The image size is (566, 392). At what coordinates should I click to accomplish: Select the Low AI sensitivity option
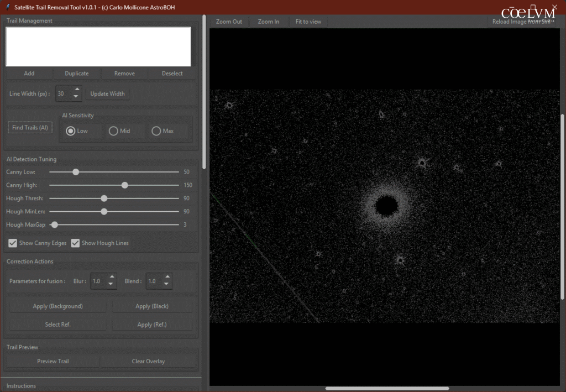pos(71,131)
